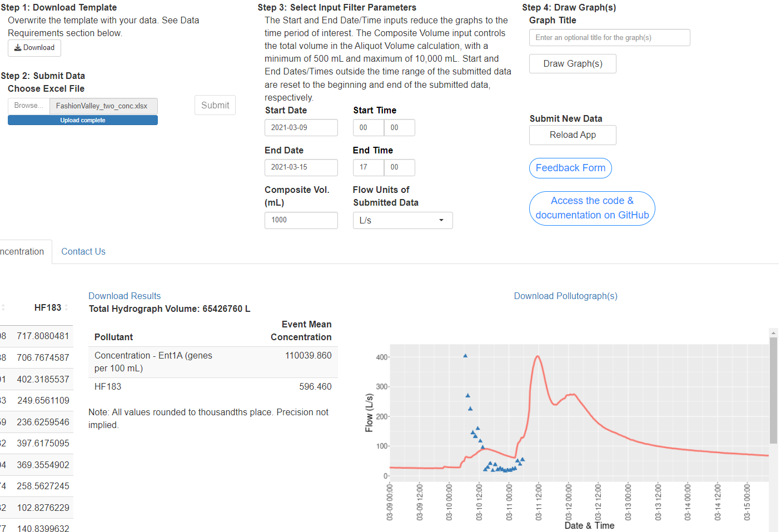781x532 pixels.
Task: Click the caret on the Flow Units selector
Action: click(x=442, y=220)
